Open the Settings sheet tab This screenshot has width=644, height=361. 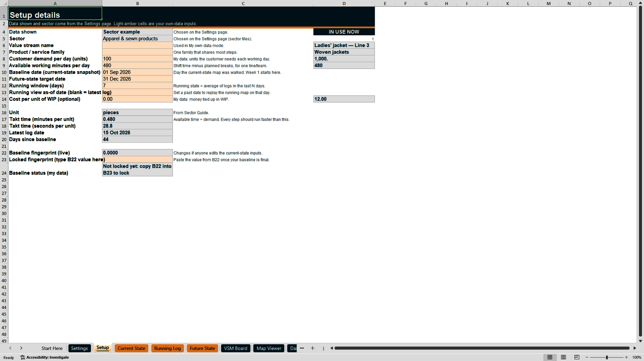pyautogui.click(x=79, y=348)
